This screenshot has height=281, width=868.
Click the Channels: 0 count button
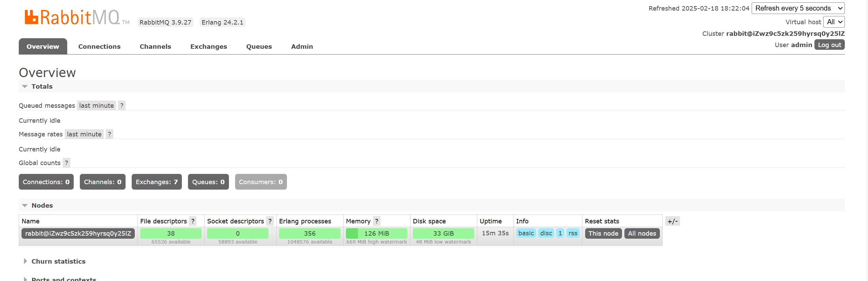(x=103, y=182)
